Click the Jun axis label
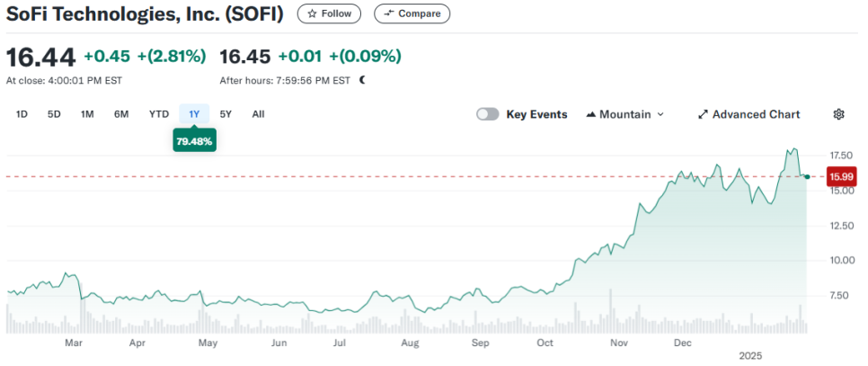Viewport: 868px width, 366px height. pos(279,344)
